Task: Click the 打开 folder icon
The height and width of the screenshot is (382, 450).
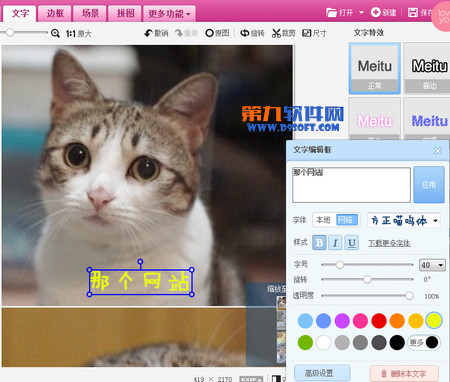Action: 331,13
